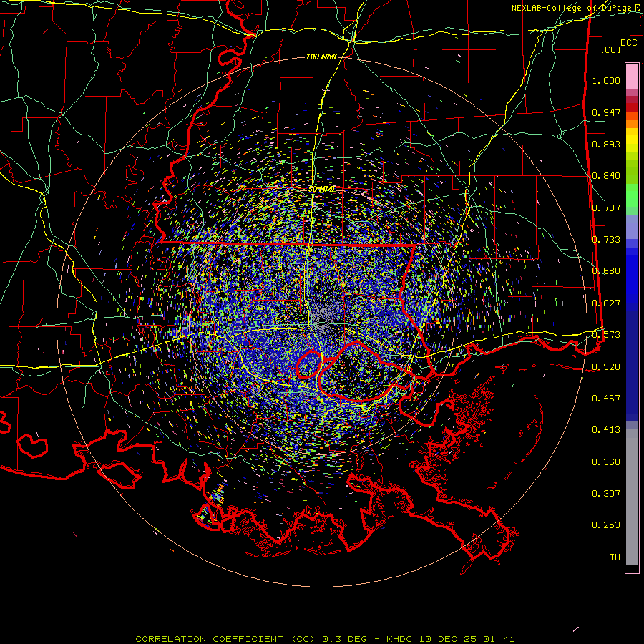The height and width of the screenshot is (644, 644).
Task: Click the DCC product label
Action: click(x=628, y=43)
